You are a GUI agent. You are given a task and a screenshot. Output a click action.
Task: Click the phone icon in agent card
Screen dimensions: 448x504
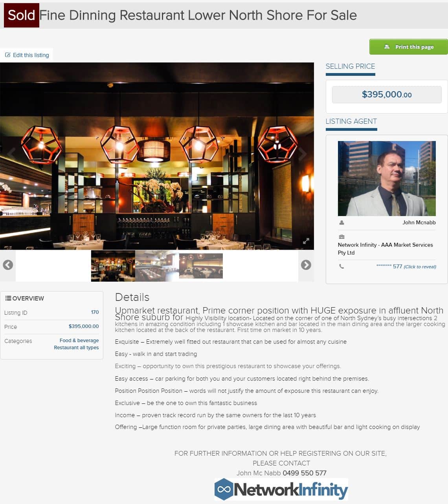[342, 266]
